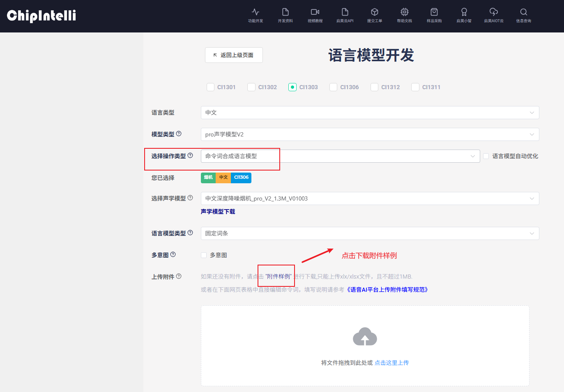Image resolution: width=564 pixels, height=392 pixels.
Task: Click the cloud upload icon
Action: [x=365, y=337]
